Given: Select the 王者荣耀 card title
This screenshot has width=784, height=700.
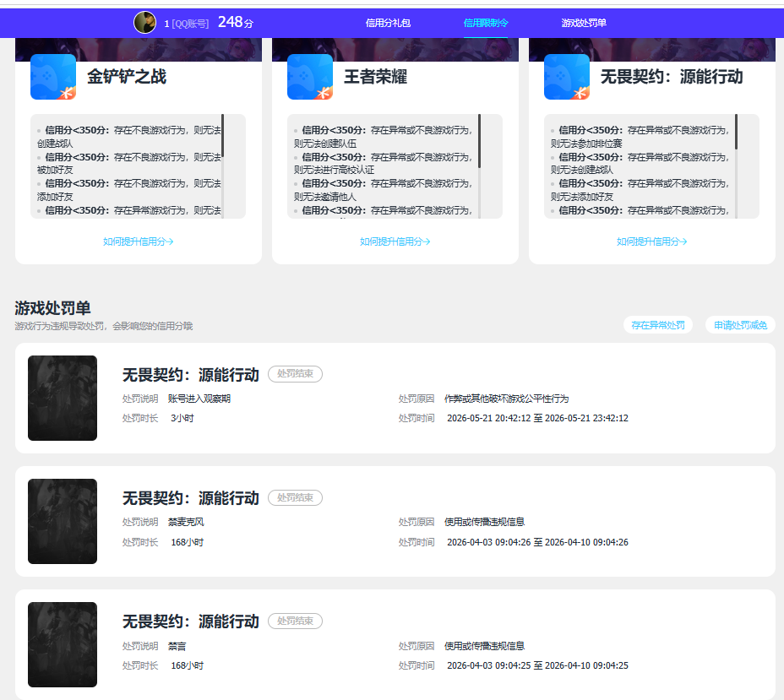Looking at the screenshot, I should (375, 77).
